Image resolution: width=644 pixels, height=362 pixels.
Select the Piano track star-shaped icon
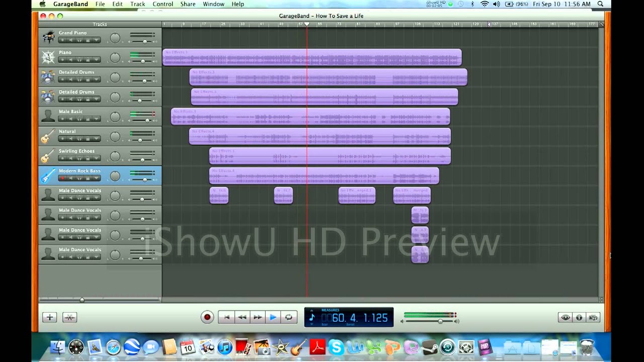pos(48,57)
